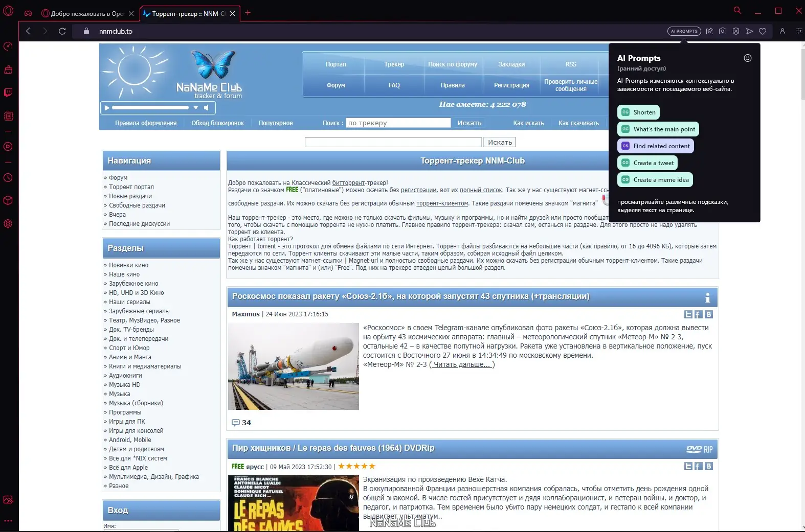Select the Shorten AI prompt

tap(639, 112)
